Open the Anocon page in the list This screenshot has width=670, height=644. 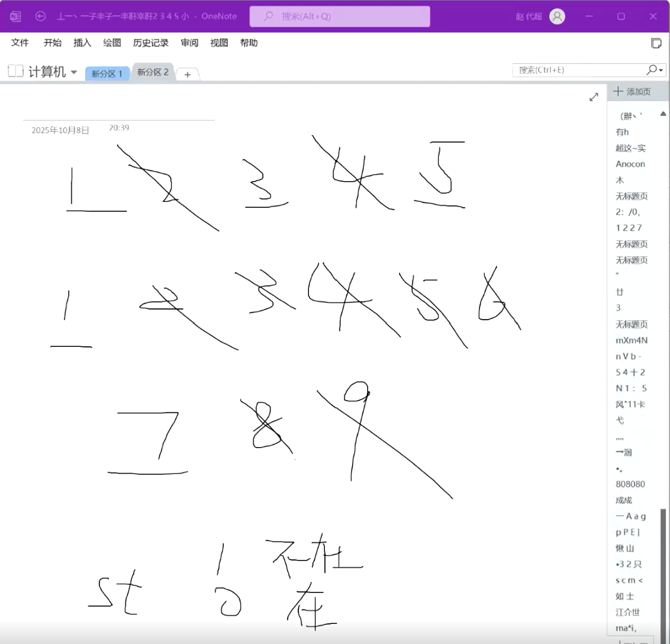click(x=630, y=164)
